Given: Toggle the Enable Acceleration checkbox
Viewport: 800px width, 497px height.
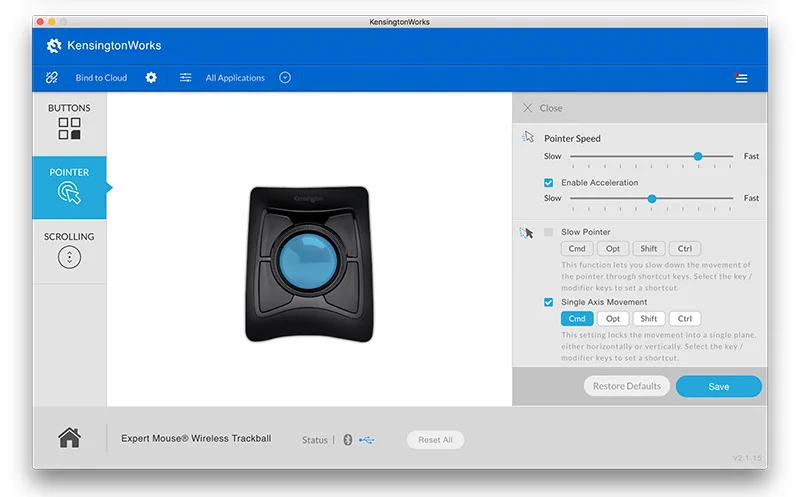Looking at the screenshot, I should (548, 183).
